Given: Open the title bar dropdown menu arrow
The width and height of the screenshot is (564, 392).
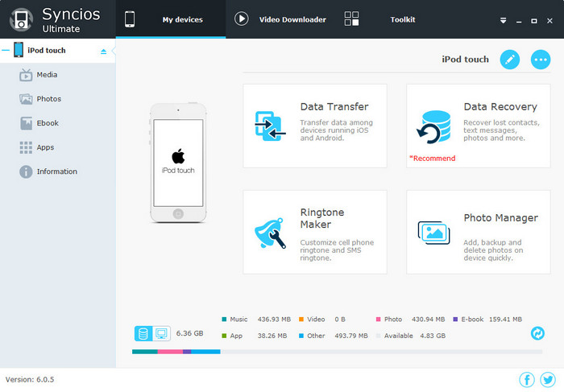Looking at the screenshot, I should click(x=504, y=21).
